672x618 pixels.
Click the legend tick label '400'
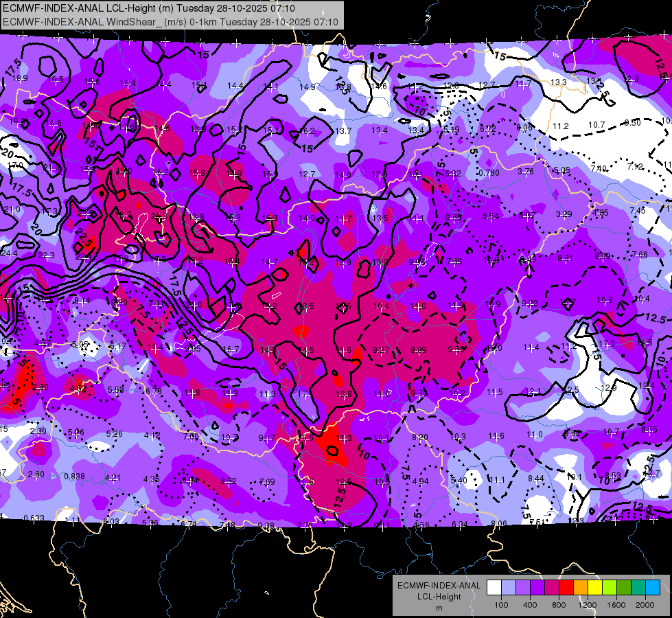click(x=530, y=605)
